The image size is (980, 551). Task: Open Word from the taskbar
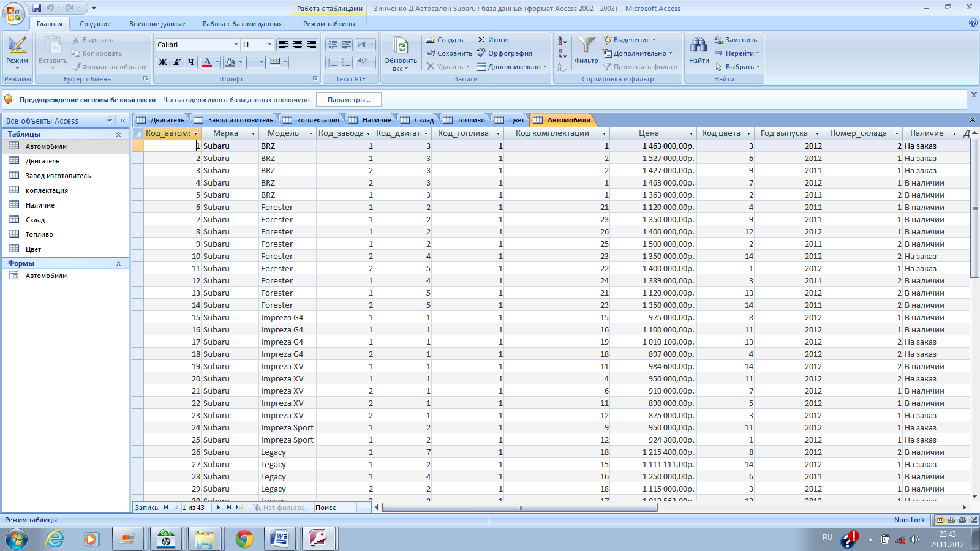coord(281,539)
